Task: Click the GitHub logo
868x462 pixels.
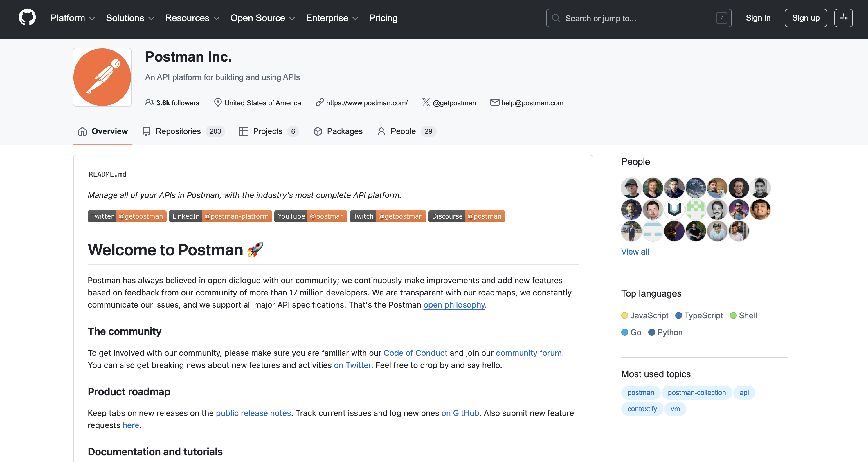Action: tap(27, 17)
